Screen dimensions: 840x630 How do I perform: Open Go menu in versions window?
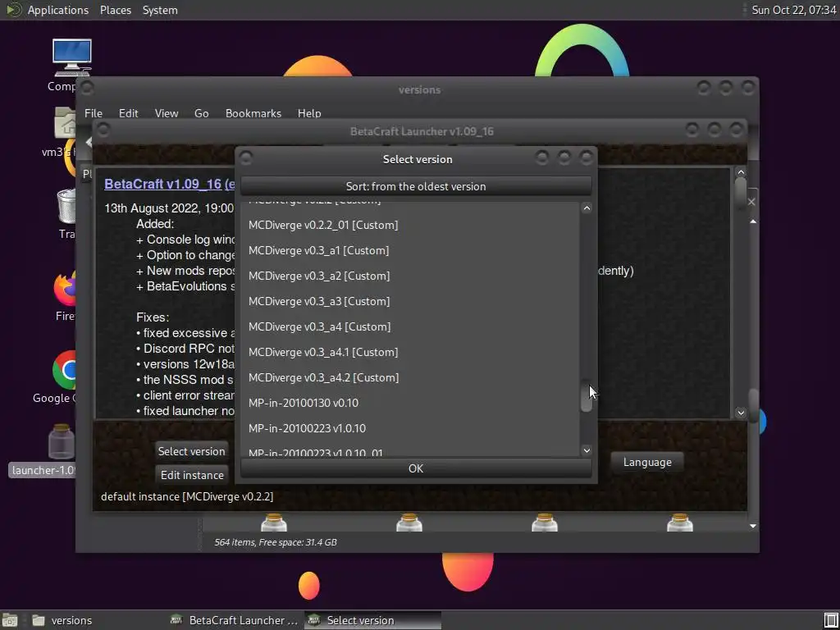tap(202, 113)
